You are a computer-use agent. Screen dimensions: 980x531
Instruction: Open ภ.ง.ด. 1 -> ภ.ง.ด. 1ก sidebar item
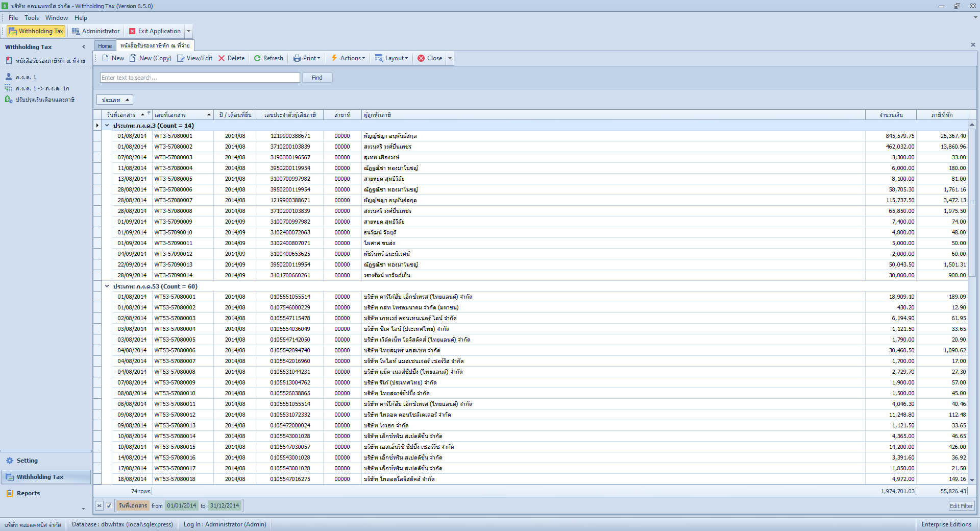(37, 88)
